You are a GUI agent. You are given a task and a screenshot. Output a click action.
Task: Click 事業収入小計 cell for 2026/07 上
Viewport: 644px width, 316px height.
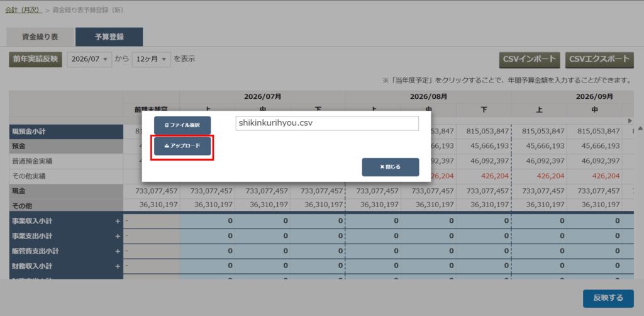coord(208,221)
